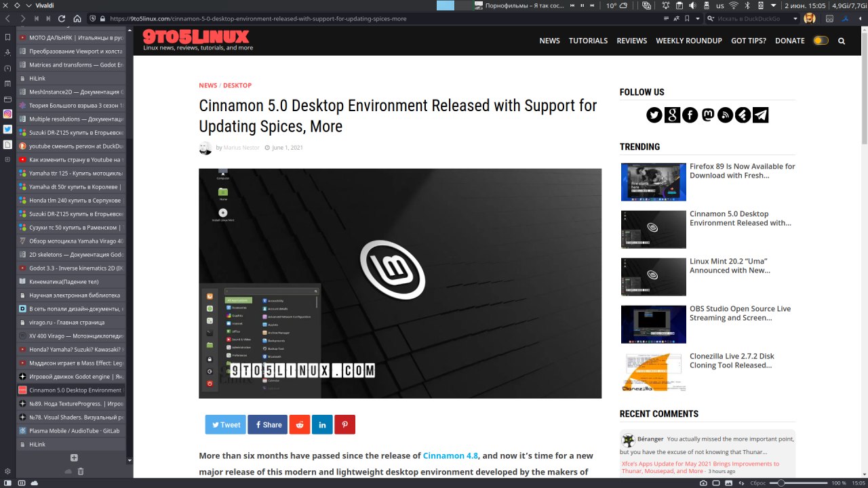Toggle panel visibility in status bar
This screenshot has height=488, width=868.
[7, 483]
